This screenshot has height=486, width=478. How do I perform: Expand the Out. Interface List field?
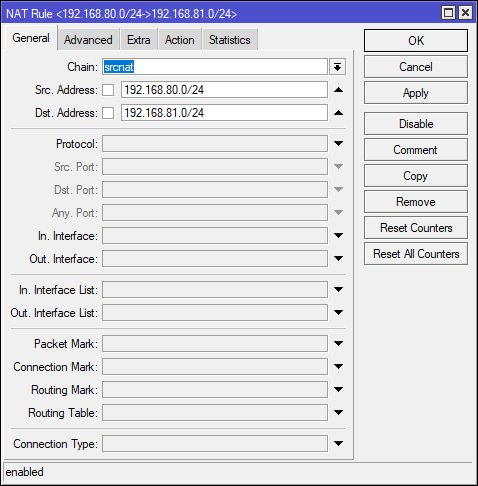coord(338,313)
